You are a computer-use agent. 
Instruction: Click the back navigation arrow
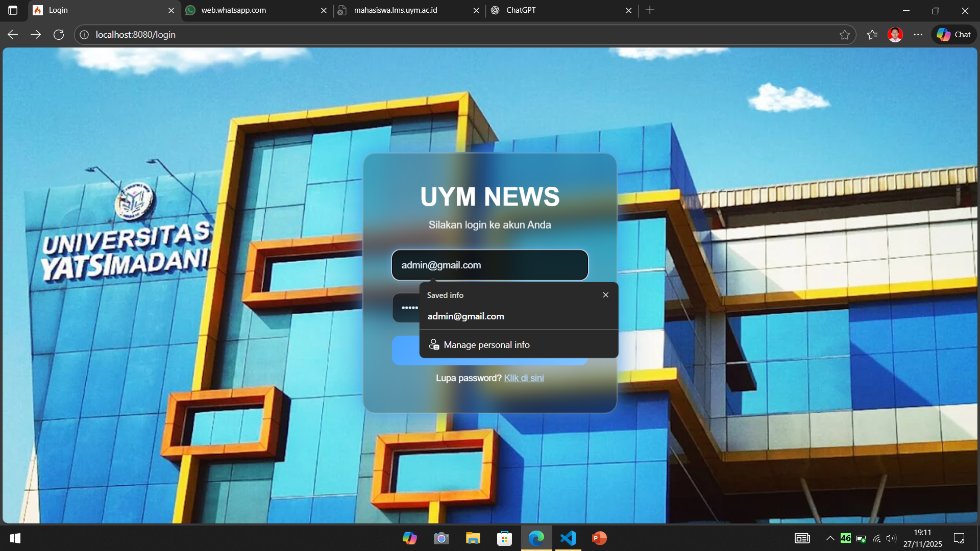click(x=13, y=35)
